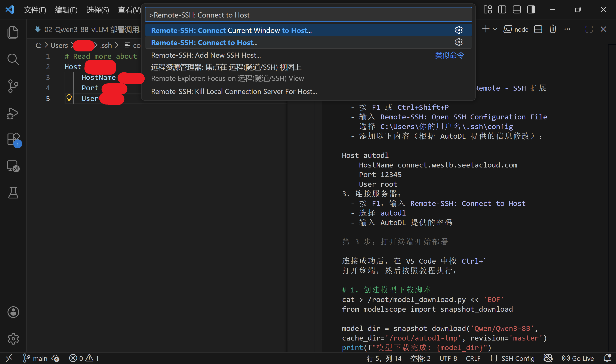Delete terminal with trash icon
Screen dimensions: 616x364
[x=552, y=29]
